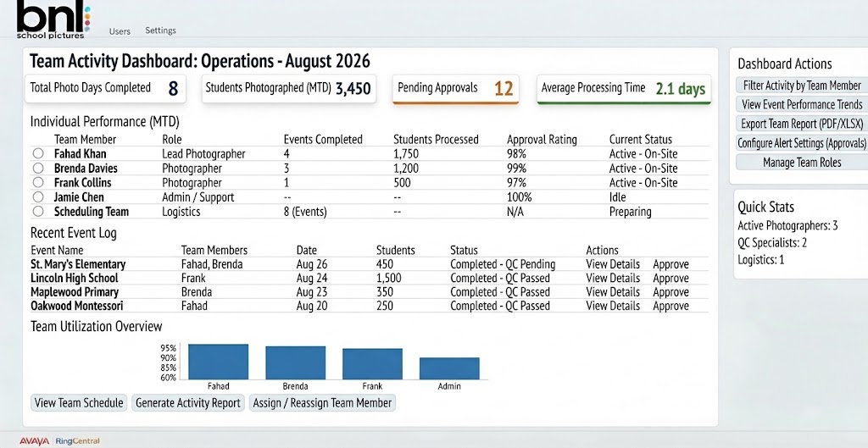Approve the Oakwood Montessori event
868x448 pixels.
[x=671, y=306]
